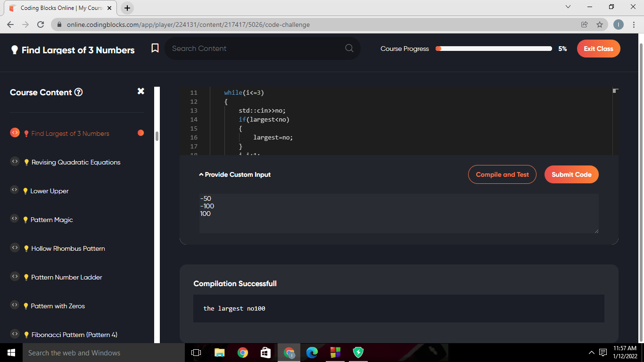Click the share page icon in address bar
644x362 pixels.
click(585, 25)
